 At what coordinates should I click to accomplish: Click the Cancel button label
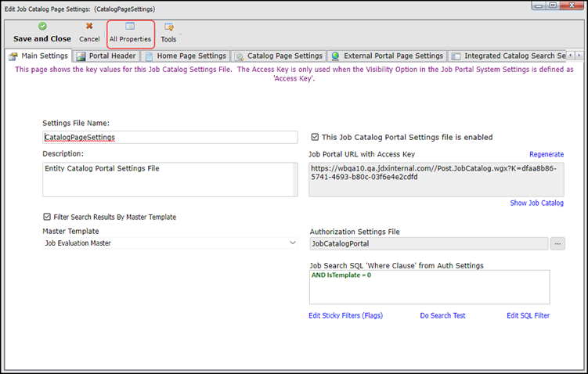point(89,39)
